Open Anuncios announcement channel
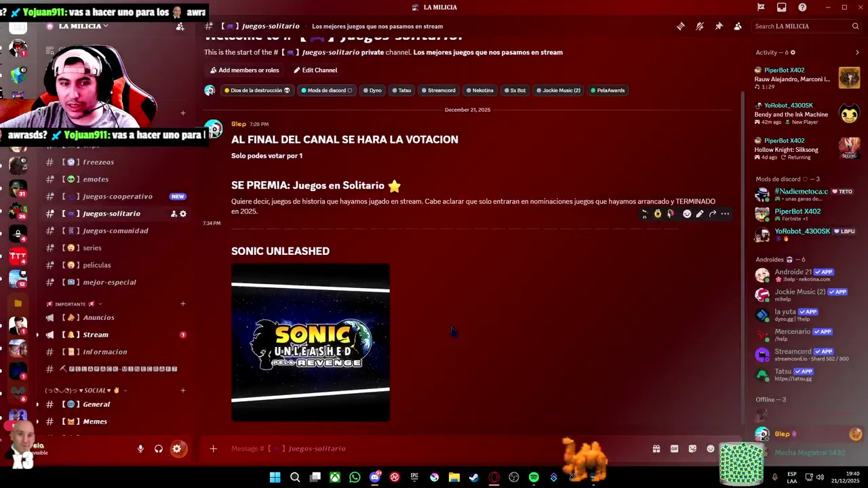 (x=98, y=317)
